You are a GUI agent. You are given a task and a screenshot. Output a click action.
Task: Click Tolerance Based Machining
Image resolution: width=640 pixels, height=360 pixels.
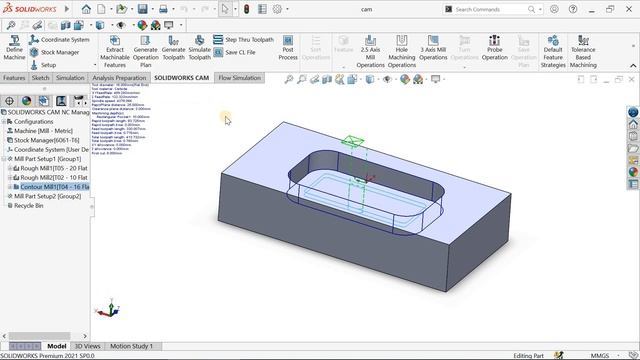coord(583,52)
